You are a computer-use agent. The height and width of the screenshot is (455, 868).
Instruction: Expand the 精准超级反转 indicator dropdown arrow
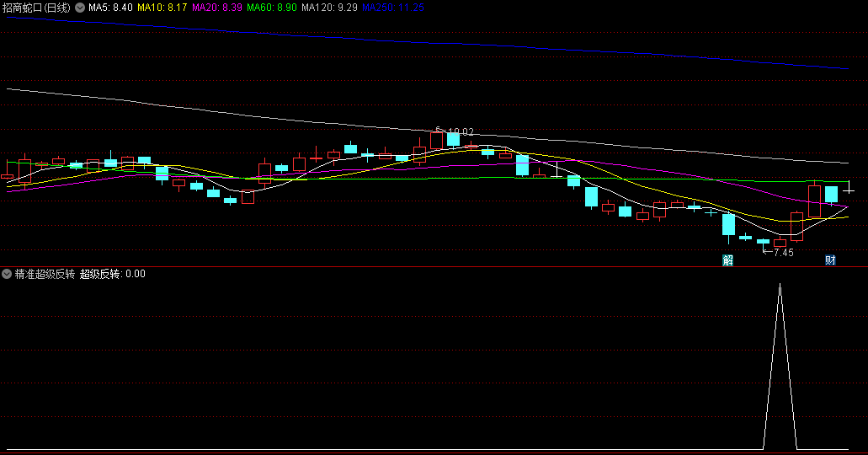(x=7, y=274)
